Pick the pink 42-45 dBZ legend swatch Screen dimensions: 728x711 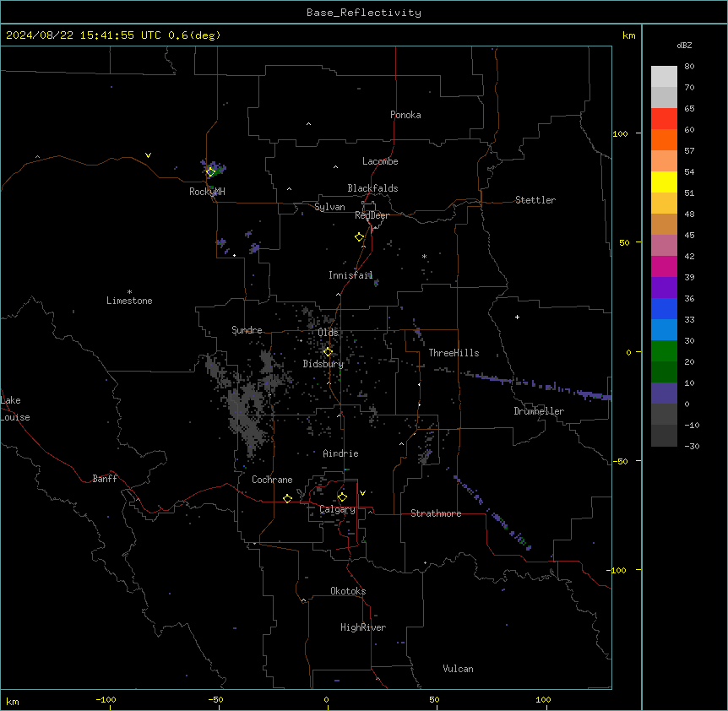click(664, 246)
